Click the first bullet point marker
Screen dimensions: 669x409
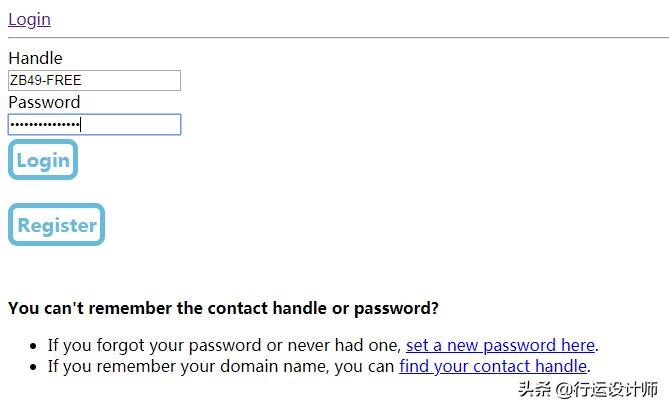(x=35, y=346)
